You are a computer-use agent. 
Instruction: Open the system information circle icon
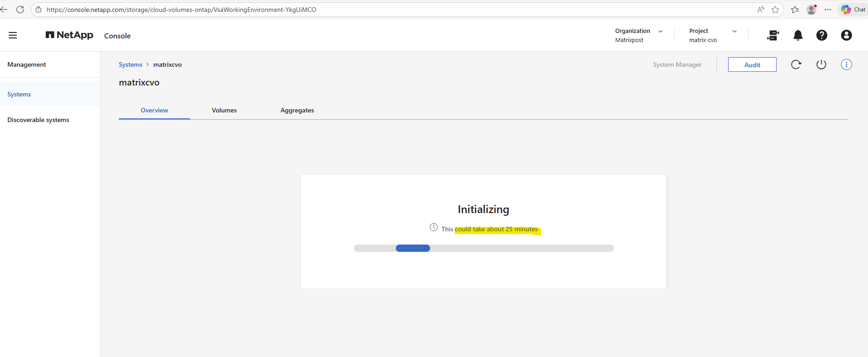pos(847,64)
